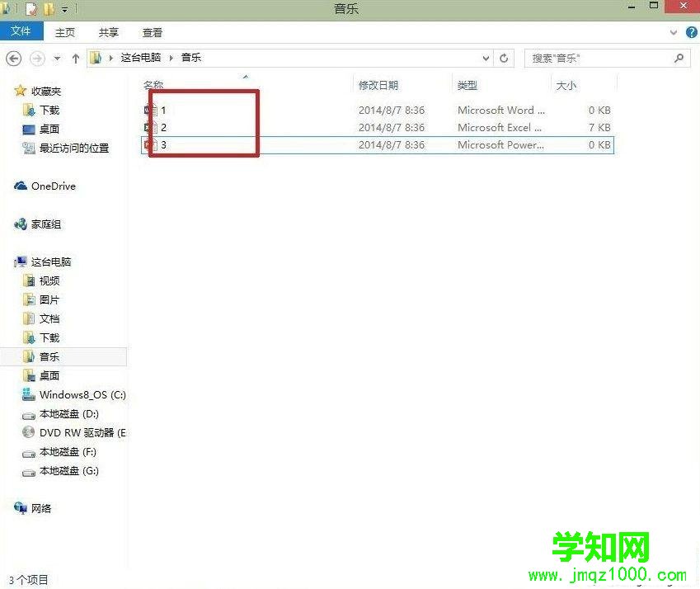Open 网络 in the navigation pane

coord(41,508)
